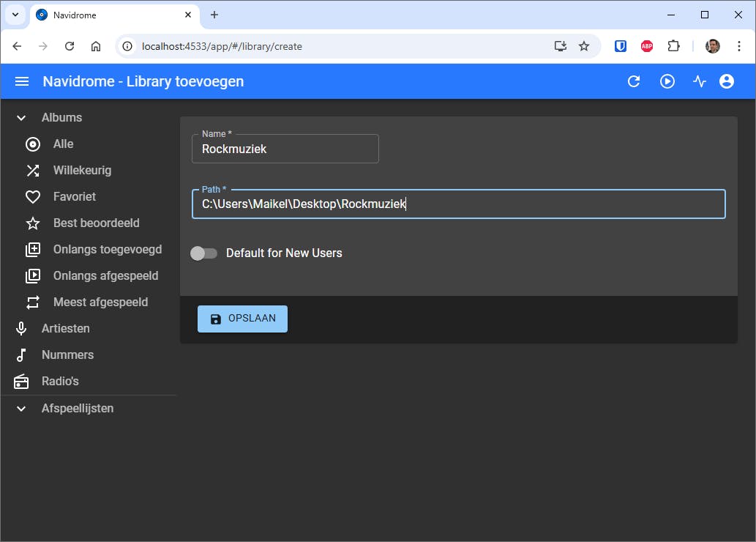Viewport: 756px width, 542px height.
Task: Collapse the Afspeellijsten section chevron
Action: tap(21, 409)
